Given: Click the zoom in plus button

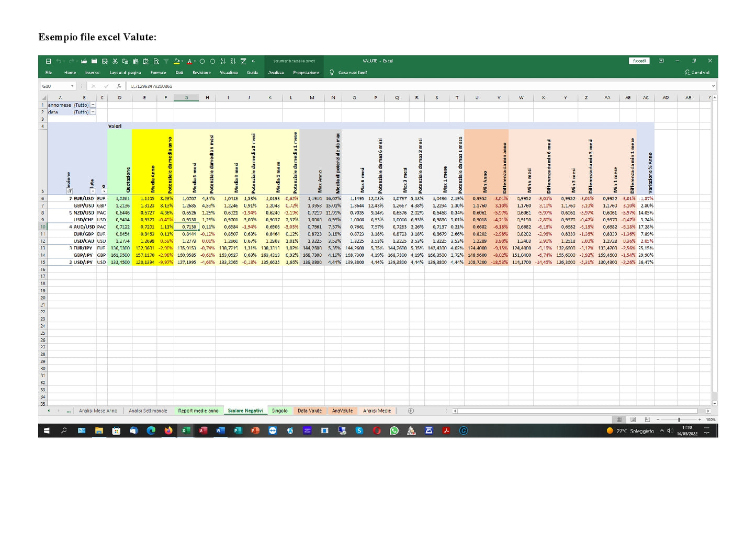Looking at the screenshot, I should [699, 419].
